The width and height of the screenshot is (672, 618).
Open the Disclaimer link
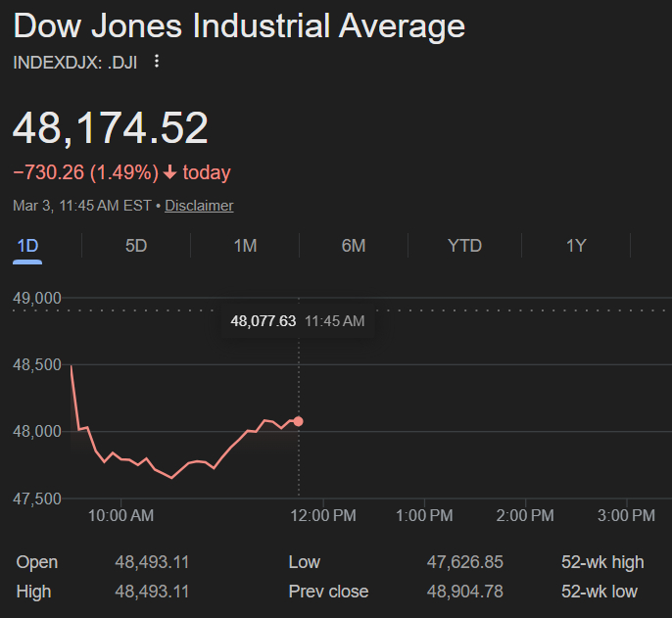point(199,206)
